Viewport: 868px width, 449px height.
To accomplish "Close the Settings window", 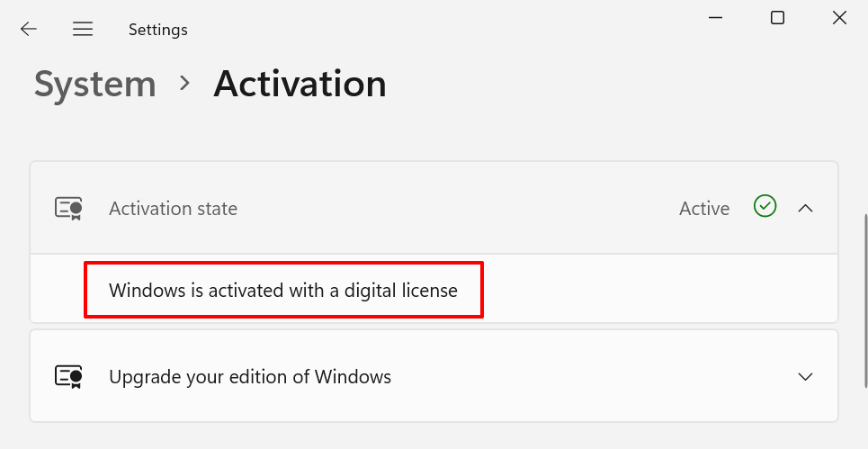I will tap(839, 18).
